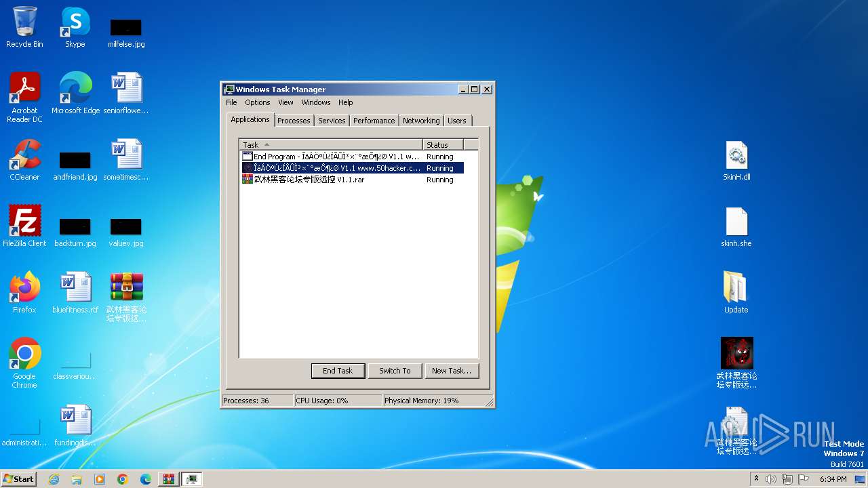Select the andfriend.jpg image file
This screenshot has width=868, height=488.
click(75, 166)
